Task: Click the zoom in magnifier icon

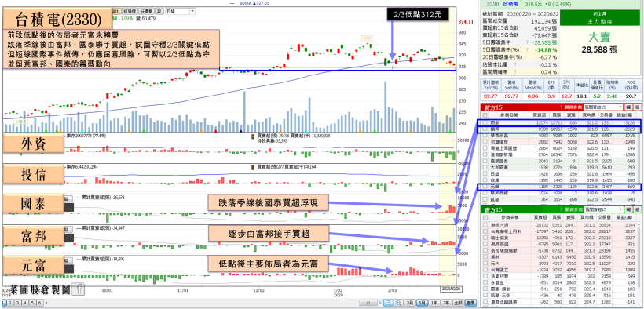Action: 398,303
